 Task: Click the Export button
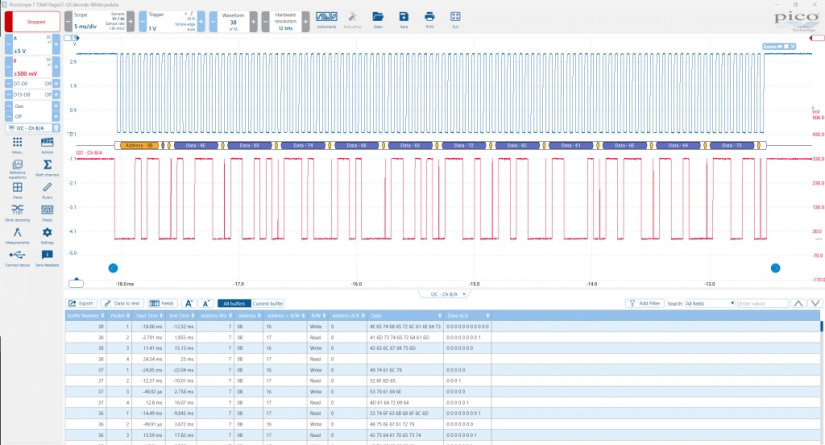click(81, 304)
